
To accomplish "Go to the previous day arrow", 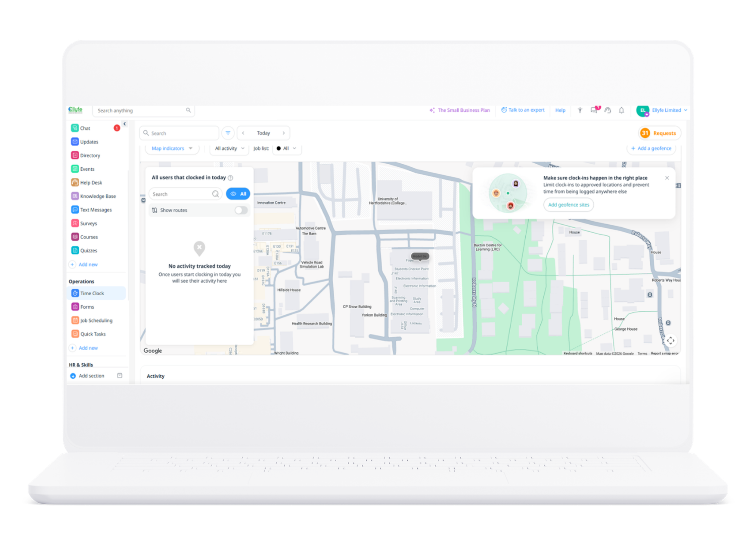I will coord(243,133).
